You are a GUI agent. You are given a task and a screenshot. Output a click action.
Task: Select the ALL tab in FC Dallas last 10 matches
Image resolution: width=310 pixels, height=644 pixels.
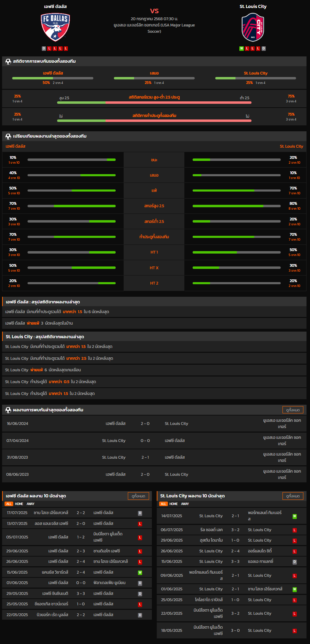(9, 504)
